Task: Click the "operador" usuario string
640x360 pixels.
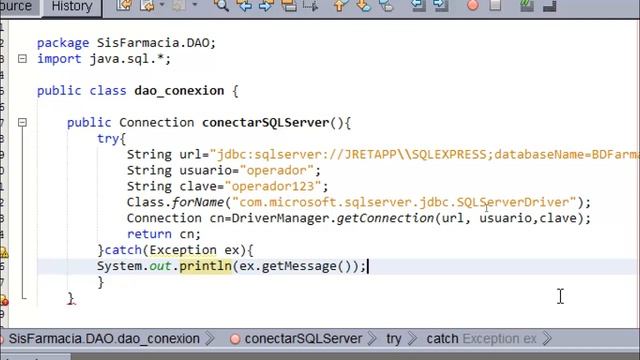Action: 277,170
